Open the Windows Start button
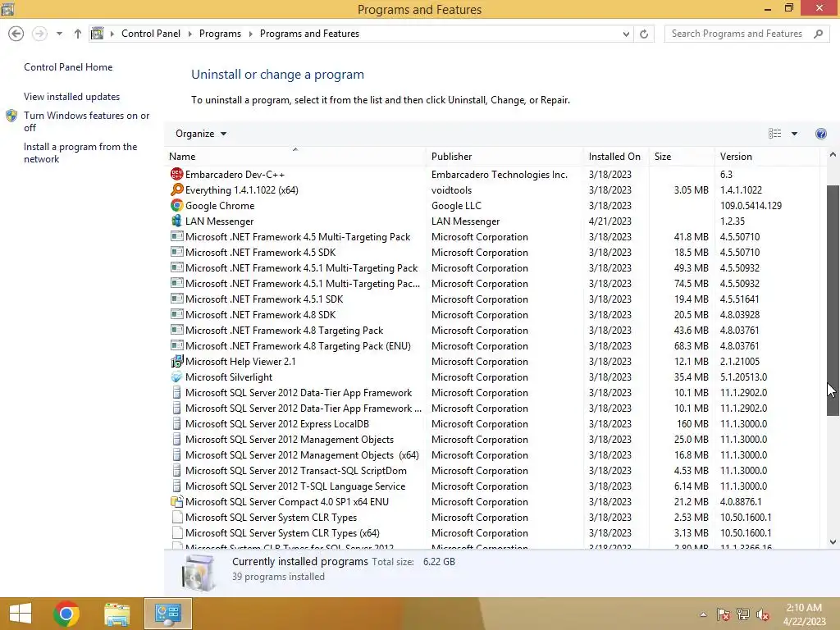840x630 pixels. pos(21,614)
